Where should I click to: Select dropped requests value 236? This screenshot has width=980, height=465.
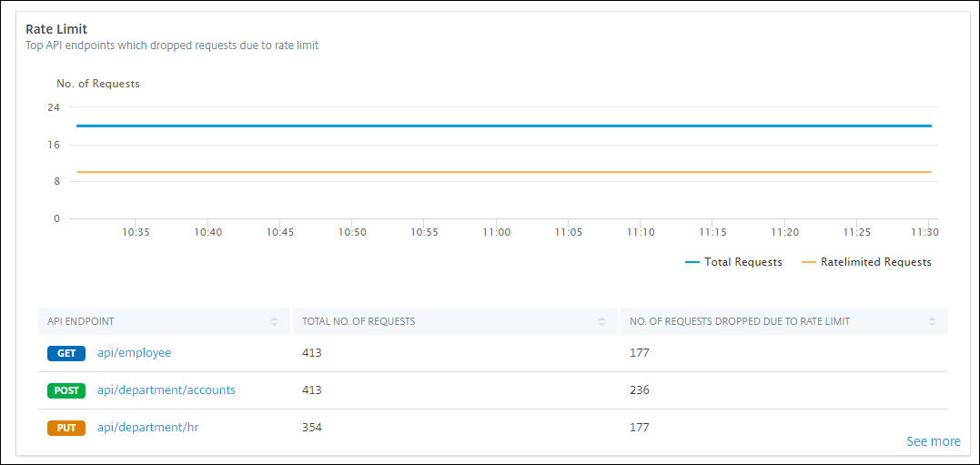click(640, 390)
